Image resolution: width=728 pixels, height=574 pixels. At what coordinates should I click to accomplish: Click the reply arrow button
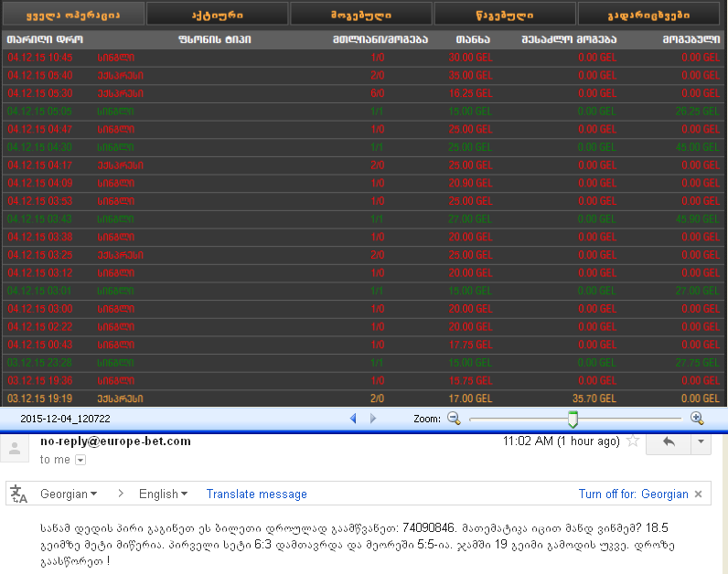click(669, 441)
